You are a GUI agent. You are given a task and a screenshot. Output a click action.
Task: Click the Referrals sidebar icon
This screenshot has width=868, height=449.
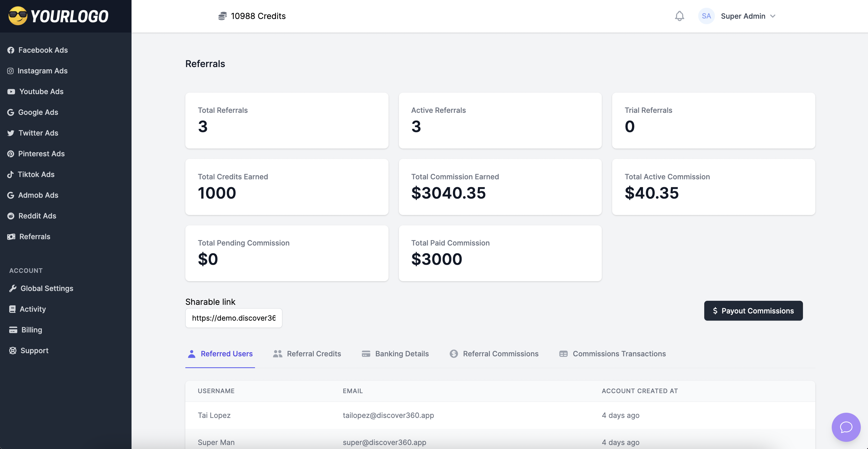[10, 237]
